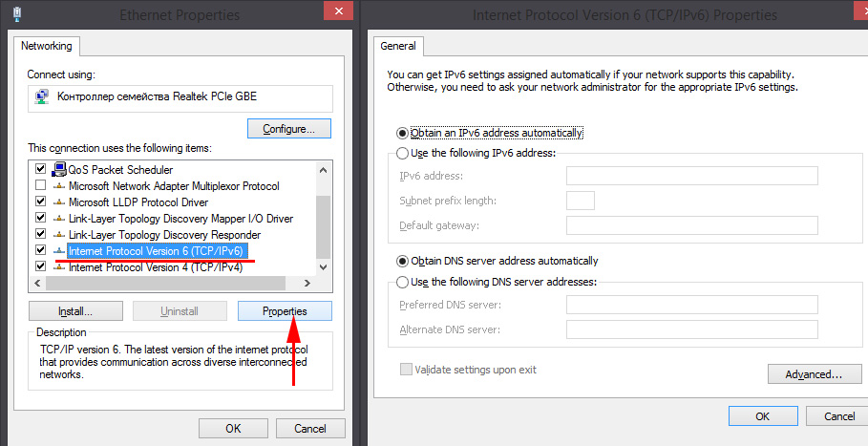Click the Link-Layer Topology Discovery Responder icon

(x=58, y=235)
